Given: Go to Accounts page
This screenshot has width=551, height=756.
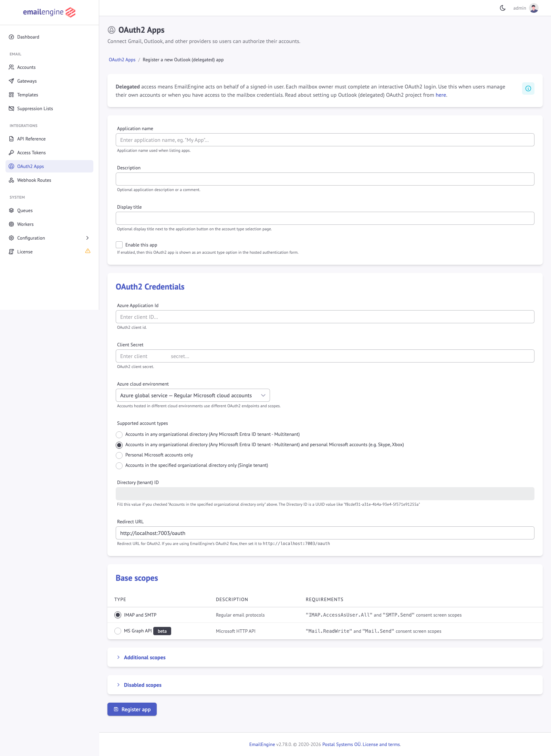Looking at the screenshot, I should coord(49,67).
